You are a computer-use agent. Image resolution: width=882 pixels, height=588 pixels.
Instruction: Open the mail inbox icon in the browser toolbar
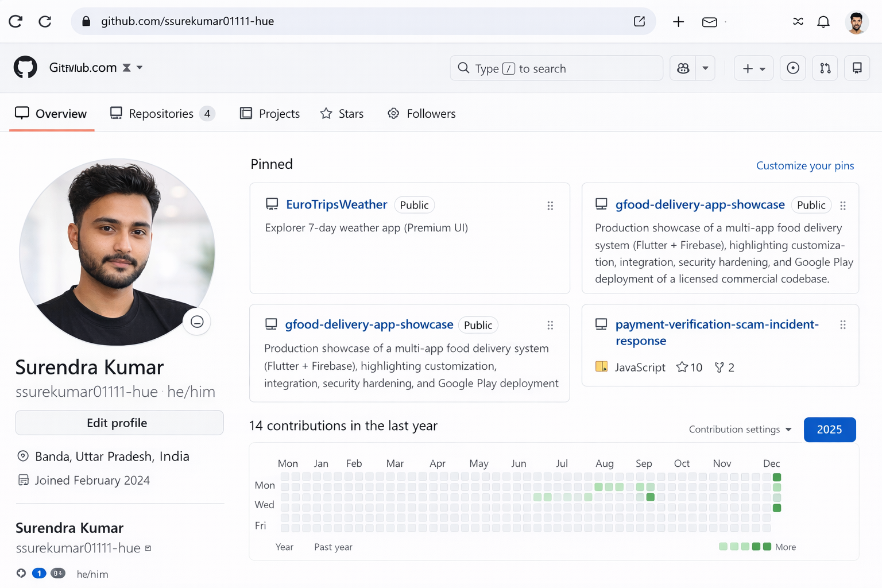pyautogui.click(x=709, y=21)
